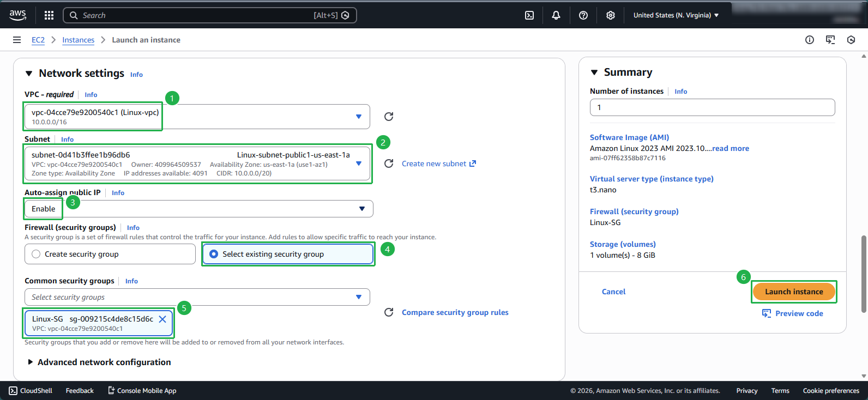Open Info next to Auto-assign public IP
868x400 pixels.
[x=118, y=193]
